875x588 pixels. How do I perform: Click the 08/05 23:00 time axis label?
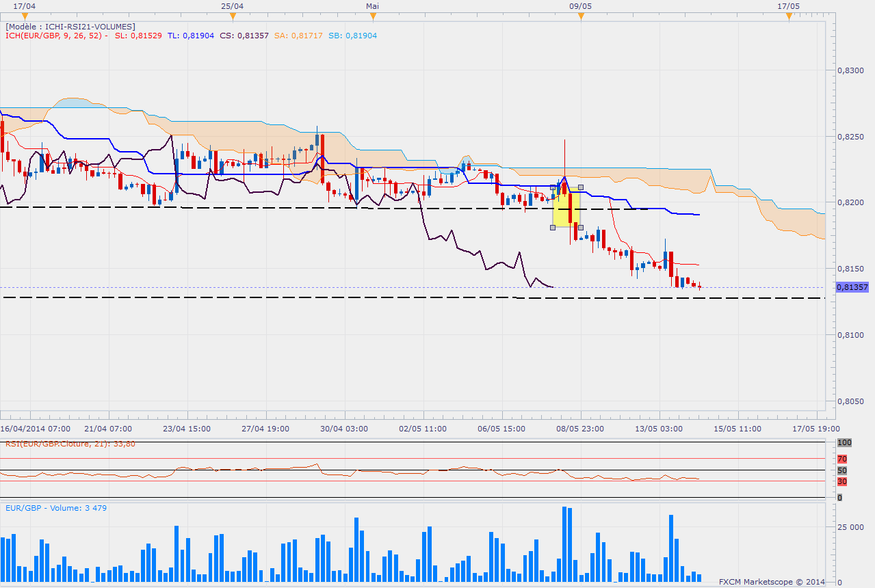pyautogui.click(x=579, y=429)
